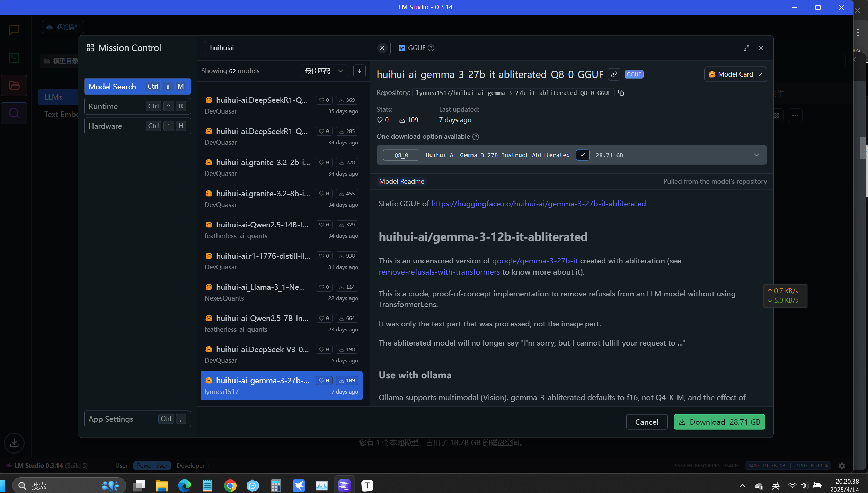Toggle the Q8_0 download option checkmark
868x493 pixels.
point(583,155)
